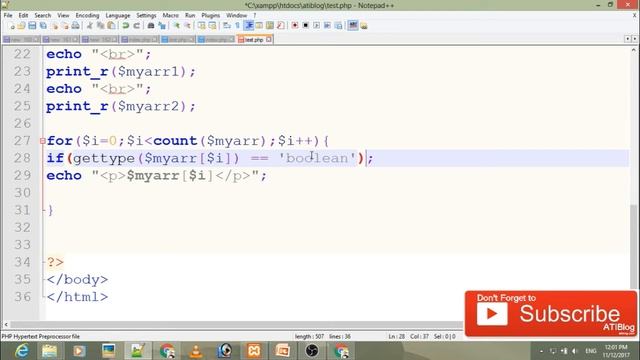Click the closing </html> tag
The image size is (640, 360).
[x=77, y=297]
